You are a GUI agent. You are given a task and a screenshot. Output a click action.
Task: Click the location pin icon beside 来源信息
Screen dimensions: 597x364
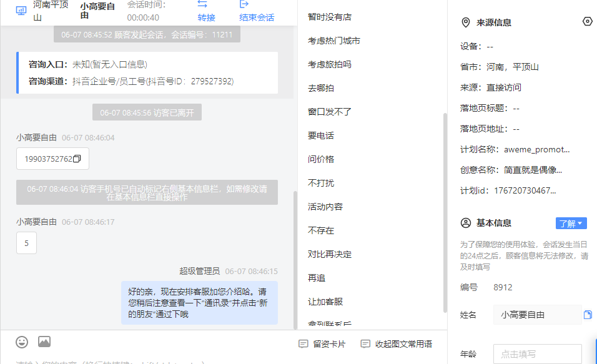coord(466,22)
